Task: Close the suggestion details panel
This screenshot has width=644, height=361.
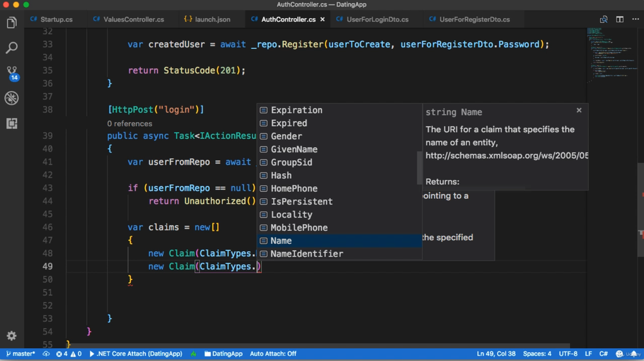Action: tap(579, 111)
